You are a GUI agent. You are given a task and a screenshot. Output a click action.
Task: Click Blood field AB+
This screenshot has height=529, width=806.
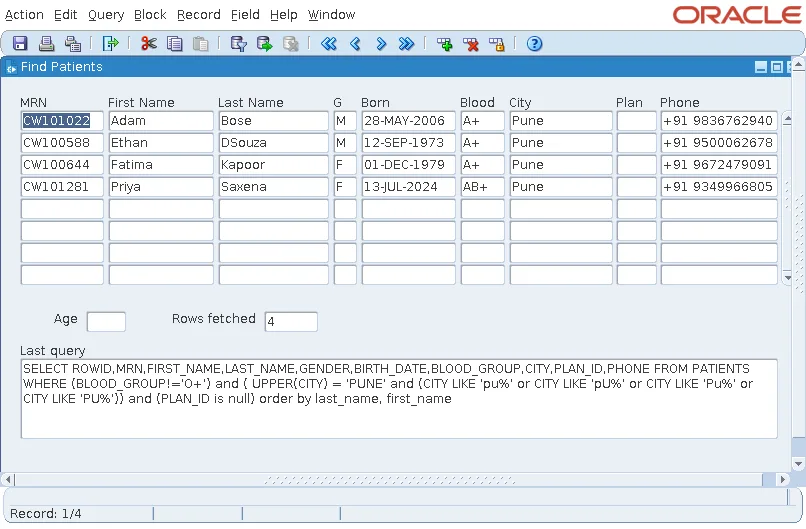point(483,187)
